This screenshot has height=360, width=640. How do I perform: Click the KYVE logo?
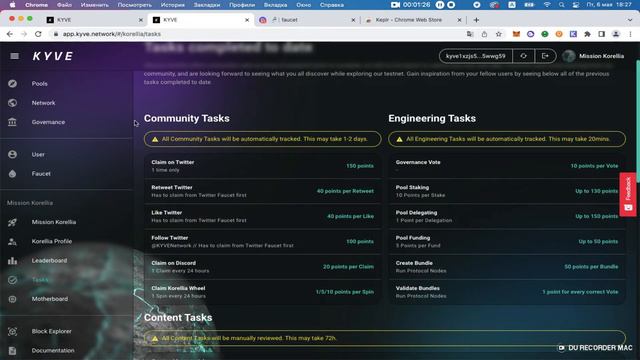53,56
